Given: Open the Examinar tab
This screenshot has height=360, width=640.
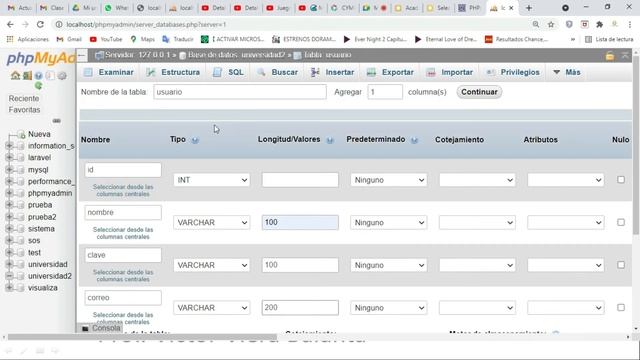Looking at the screenshot, I should pyautogui.click(x=109, y=72).
